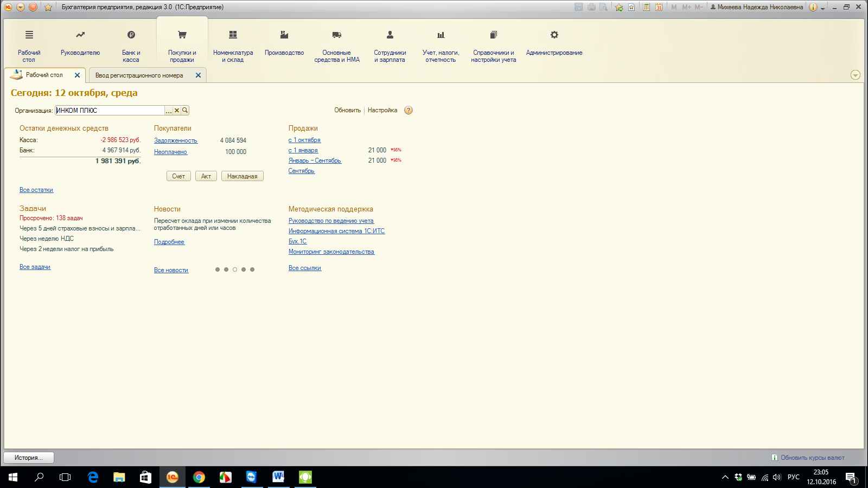Open the Подробнее news link
The height and width of the screenshot is (488, 868).
[x=169, y=242]
